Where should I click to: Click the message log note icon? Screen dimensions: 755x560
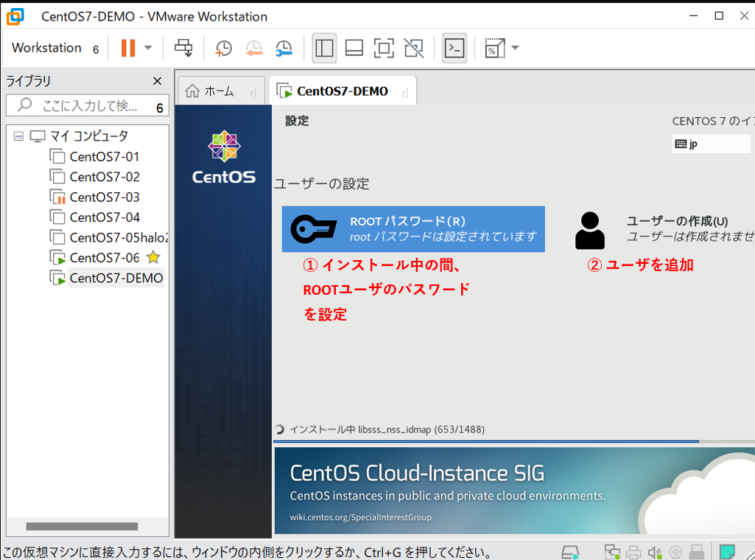coord(727,552)
